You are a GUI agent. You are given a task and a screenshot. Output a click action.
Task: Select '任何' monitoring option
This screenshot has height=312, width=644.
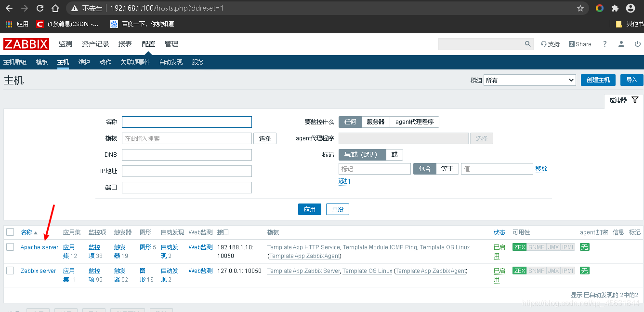click(350, 122)
